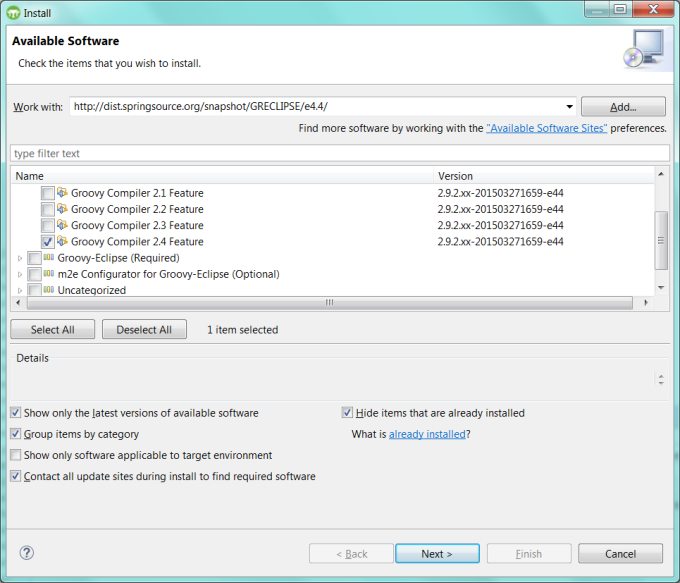Toggle Hide items already installed option
Screen dimensions: 680x583
point(347,413)
